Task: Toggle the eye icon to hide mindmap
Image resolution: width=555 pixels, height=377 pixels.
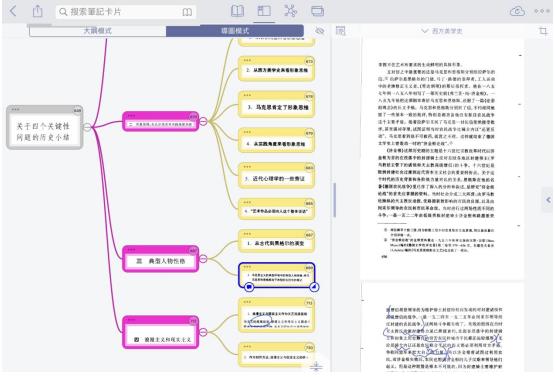Action: (x=320, y=31)
